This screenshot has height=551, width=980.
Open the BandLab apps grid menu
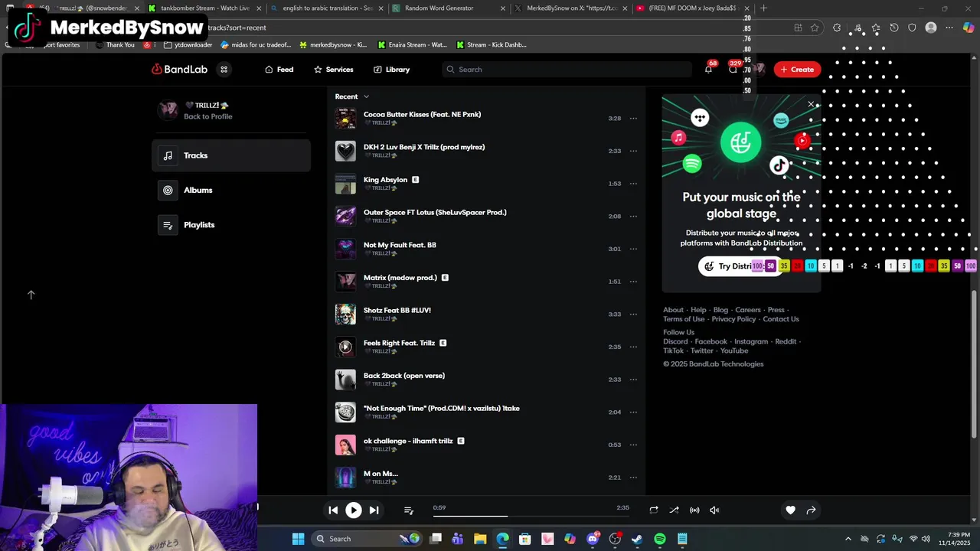[x=224, y=70]
